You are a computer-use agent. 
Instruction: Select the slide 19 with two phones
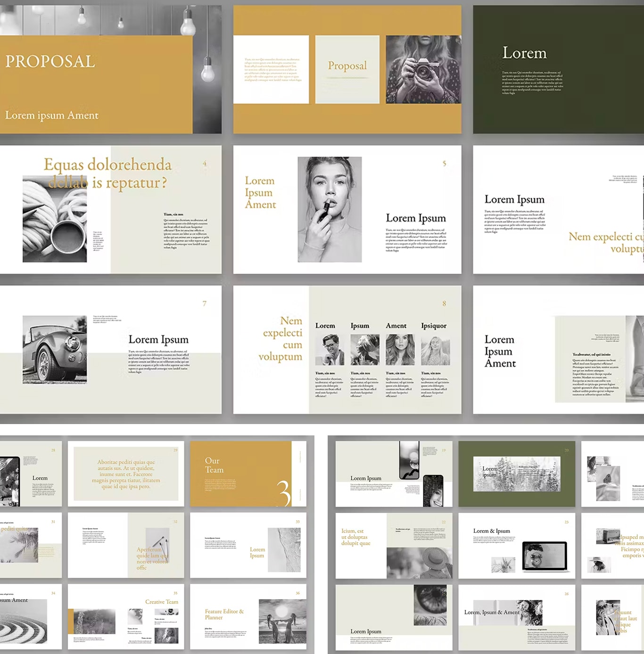[394, 474]
